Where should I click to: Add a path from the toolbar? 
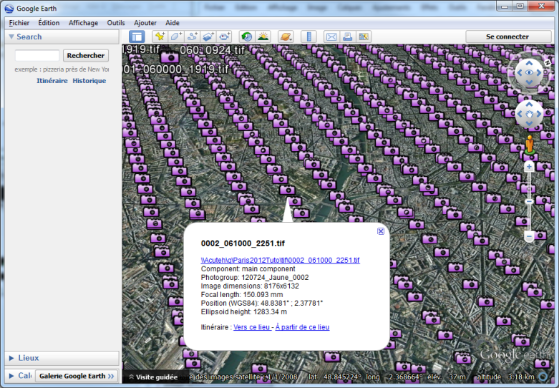click(192, 37)
